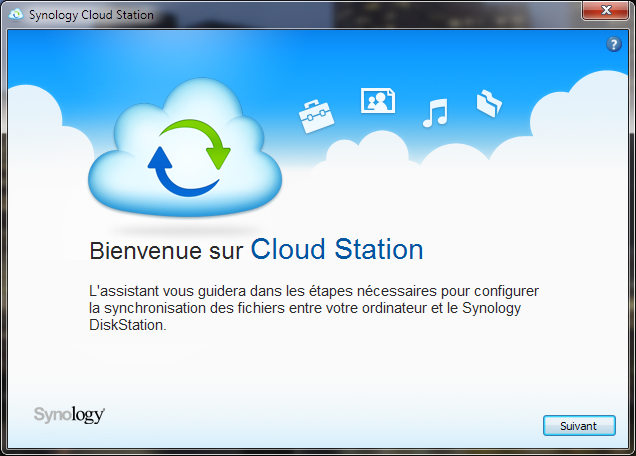636x456 pixels.
Task: Click the Synology logo at bottom left
Action: pos(69,414)
